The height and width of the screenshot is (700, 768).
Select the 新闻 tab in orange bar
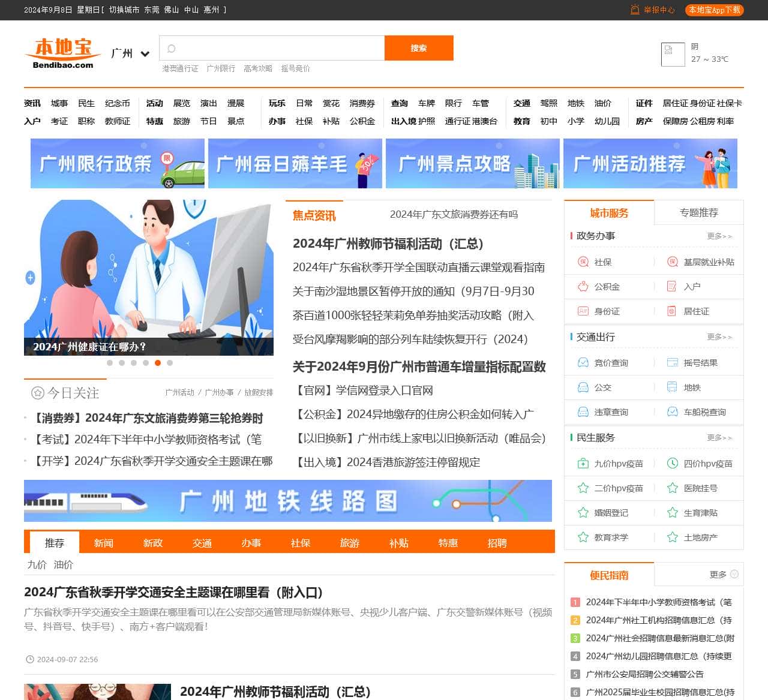(x=103, y=543)
